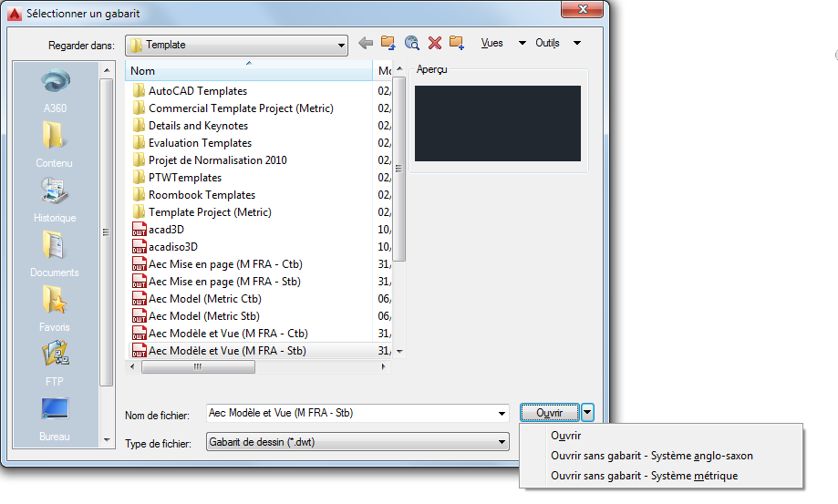Image resolution: width=838 pixels, height=504 pixels.
Task: Click the file list scroll up arrow
Action: click(x=399, y=68)
